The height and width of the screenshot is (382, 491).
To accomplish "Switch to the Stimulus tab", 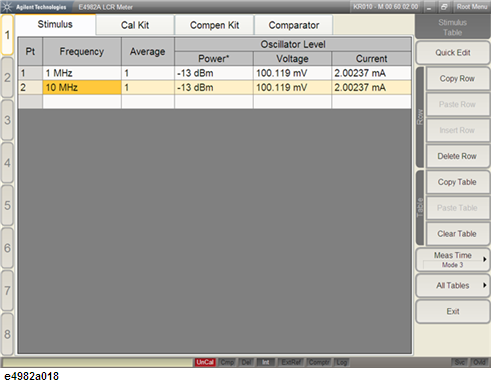I will coord(55,25).
